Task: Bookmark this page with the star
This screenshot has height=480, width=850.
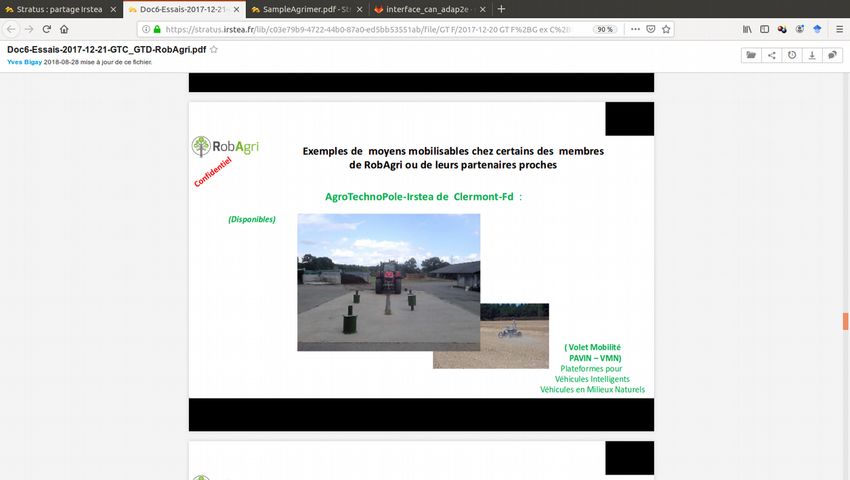Action: [x=668, y=29]
